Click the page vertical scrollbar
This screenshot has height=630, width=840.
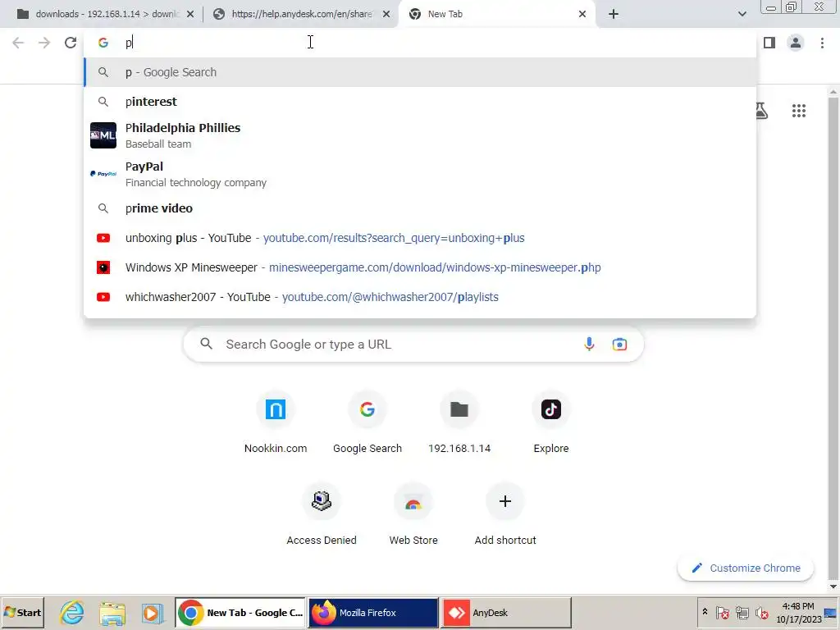click(833, 339)
